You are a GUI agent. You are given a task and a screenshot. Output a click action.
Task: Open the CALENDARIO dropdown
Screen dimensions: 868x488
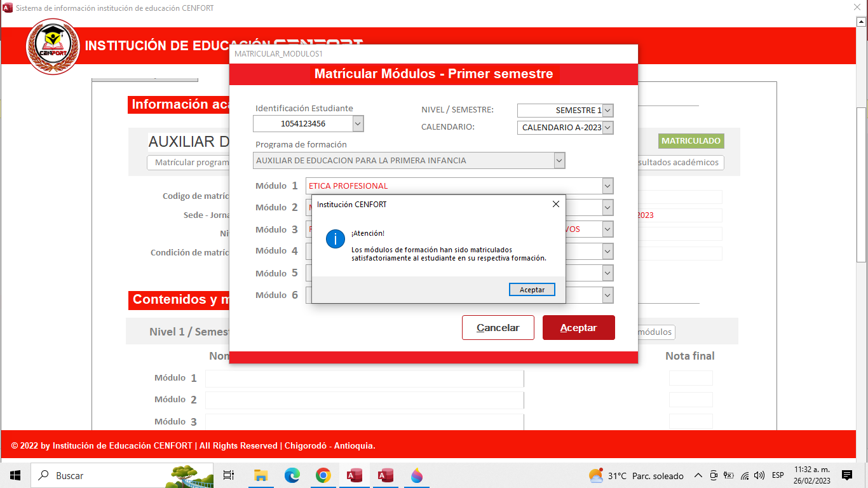pyautogui.click(x=607, y=128)
